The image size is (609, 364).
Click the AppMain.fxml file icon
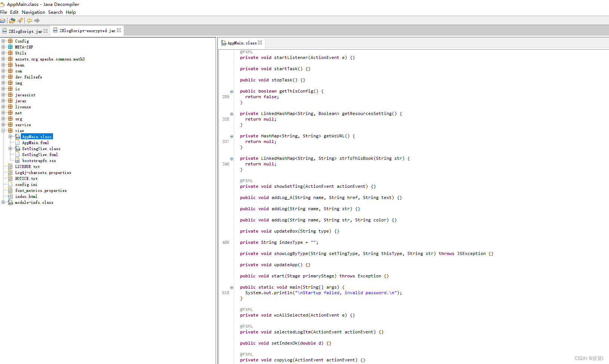18,143
